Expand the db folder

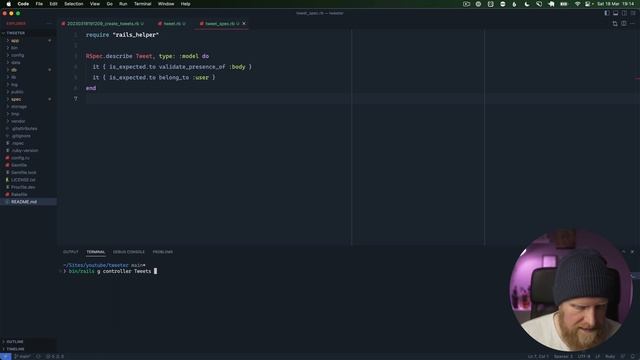(x=14, y=70)
